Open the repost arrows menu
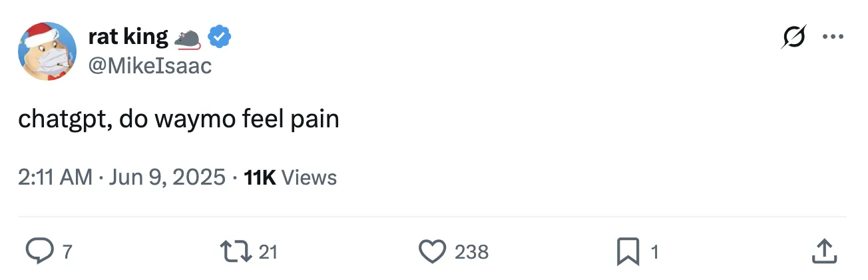The height and width of the screenshot is (280, 868). pos(235,251)
